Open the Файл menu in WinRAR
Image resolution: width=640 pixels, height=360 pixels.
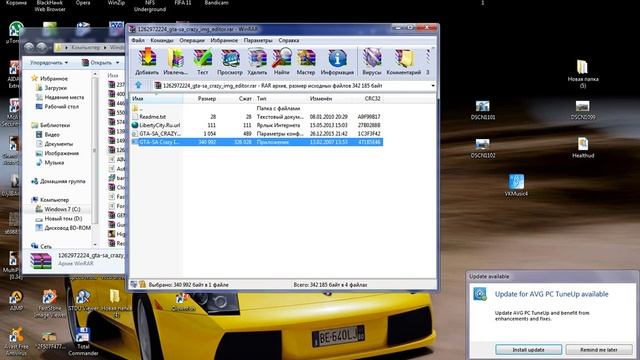[138, 40]
